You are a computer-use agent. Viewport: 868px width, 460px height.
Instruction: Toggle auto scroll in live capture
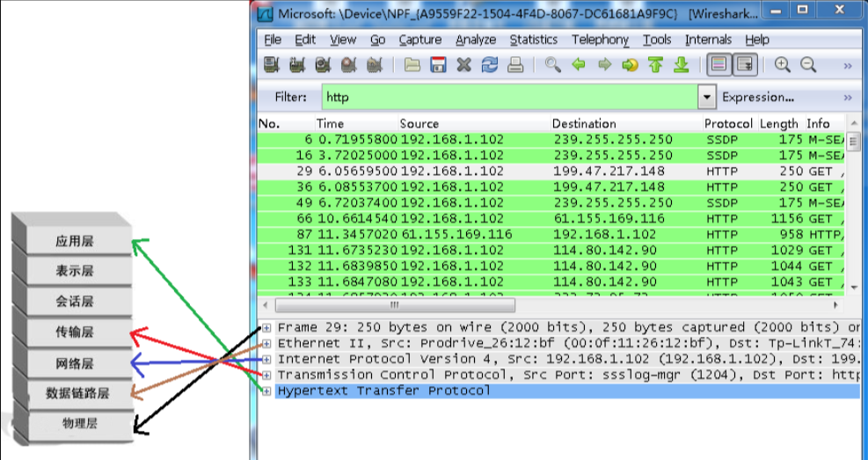pyautogui.click(x=745, y=65)
